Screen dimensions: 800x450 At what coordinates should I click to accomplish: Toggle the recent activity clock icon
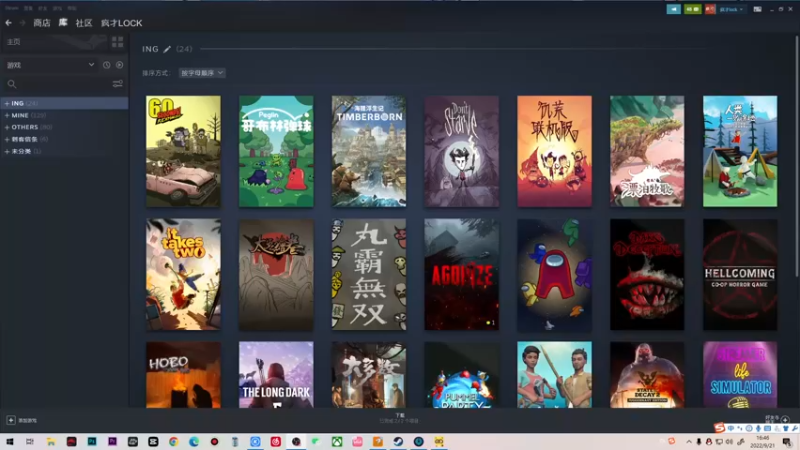(x=106, y=65)
